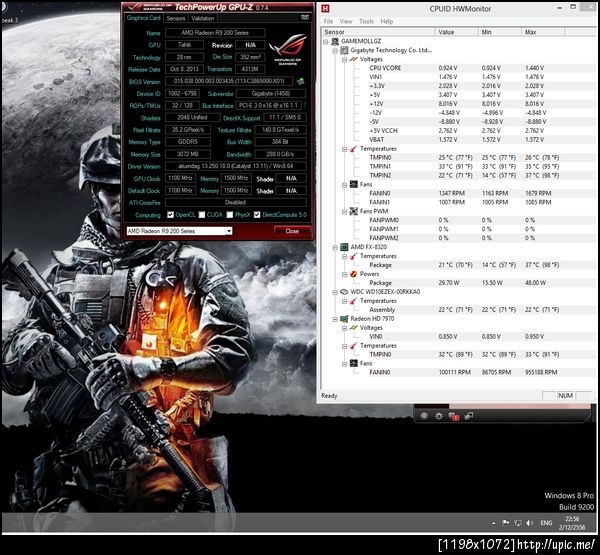Click the Fans PWM icon
The width and height of the screenshot is (600, 555).
pyautogui.click(x=354, y=211)
